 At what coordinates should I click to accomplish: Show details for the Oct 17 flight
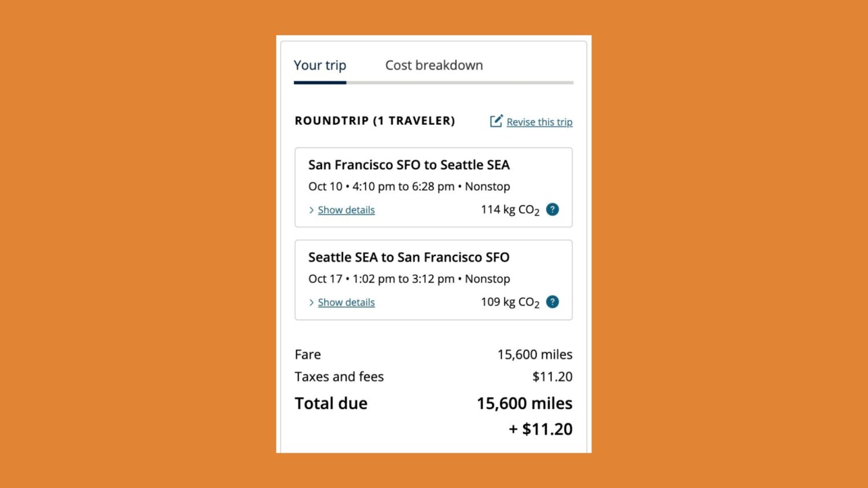click(346, 302)
